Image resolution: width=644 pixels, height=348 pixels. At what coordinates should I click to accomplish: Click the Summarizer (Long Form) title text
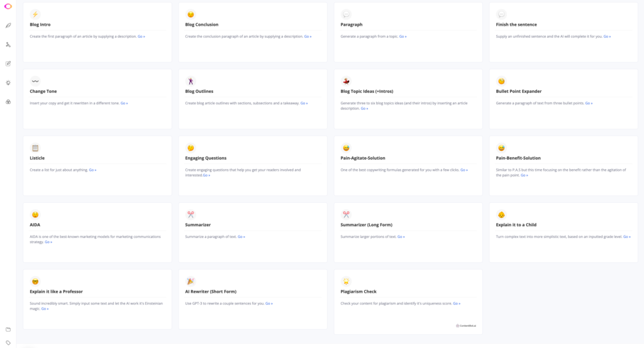click(x=367, y=225)
